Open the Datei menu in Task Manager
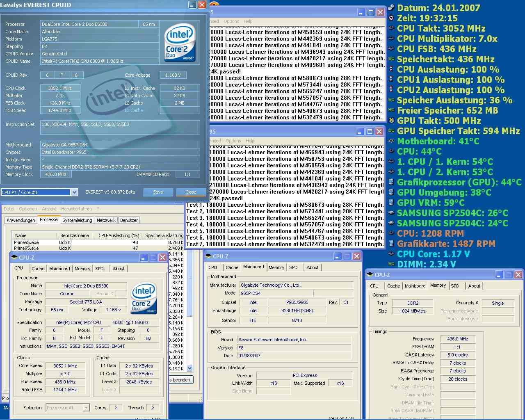 coord(9,209)
